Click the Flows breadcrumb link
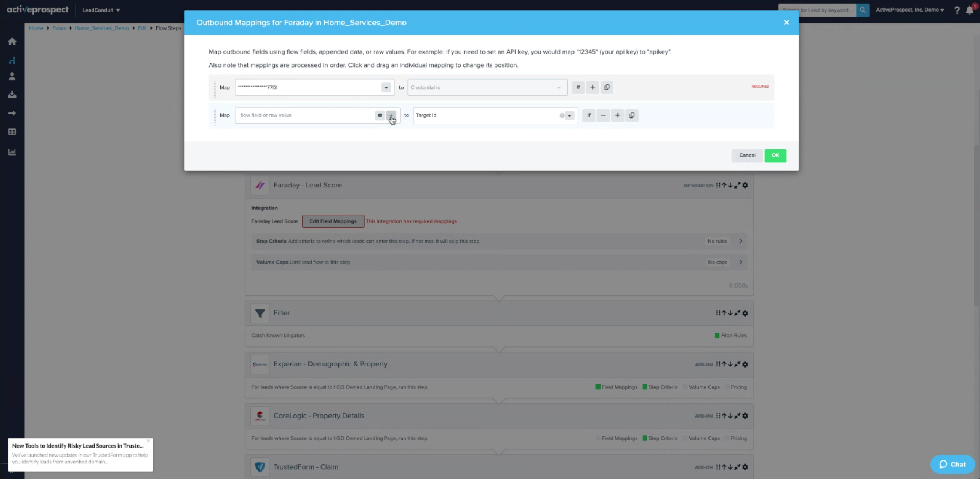 tap(59, 28)
